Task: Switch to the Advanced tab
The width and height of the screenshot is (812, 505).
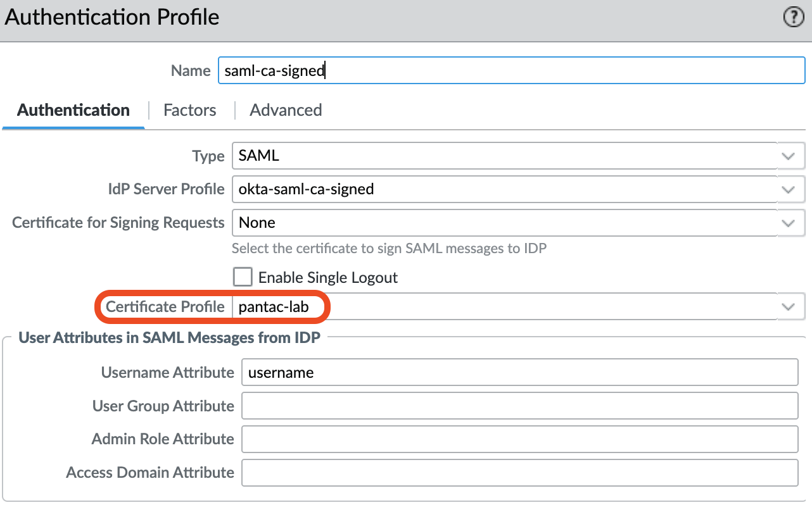Action: tap(286, 110)
